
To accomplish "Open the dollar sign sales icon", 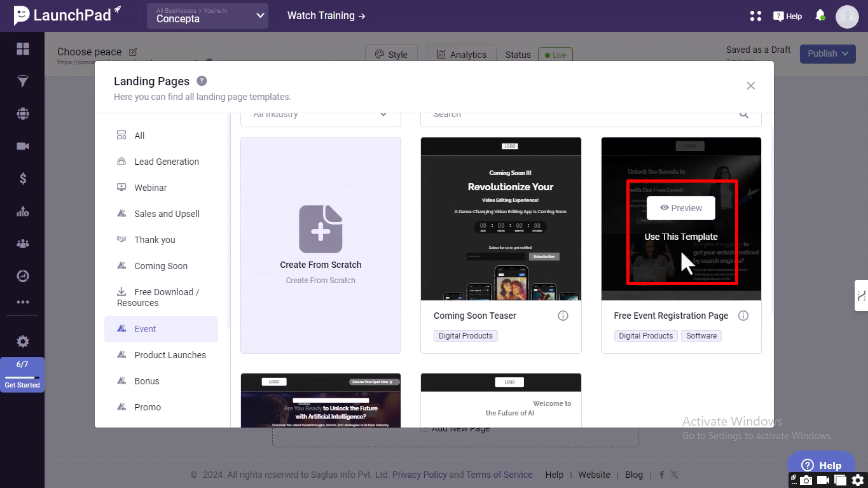I will (23, 179).
